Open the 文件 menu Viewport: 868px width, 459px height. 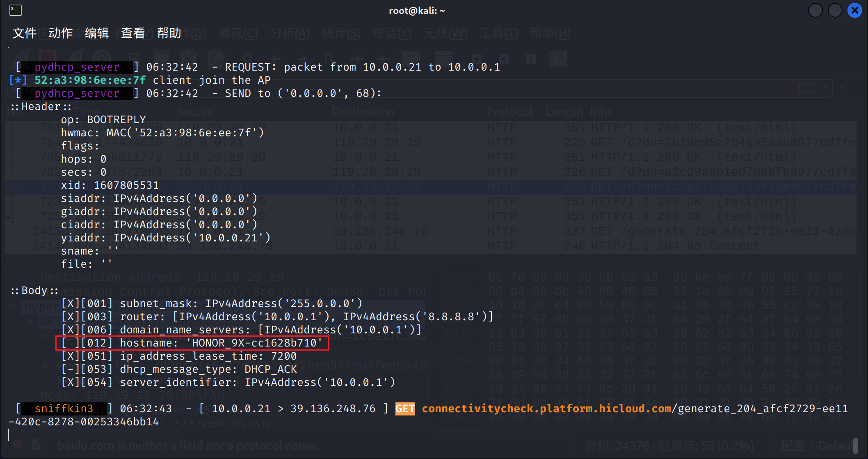coord(25,33)
